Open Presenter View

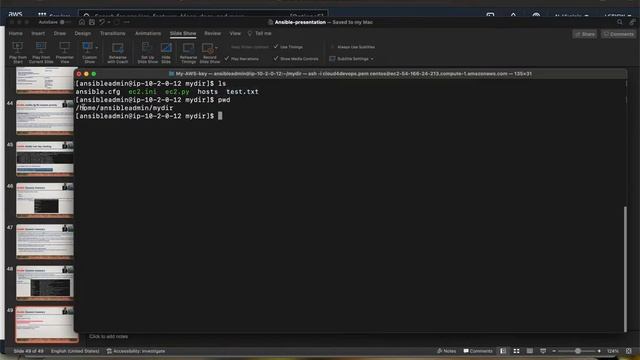tap(64, 52)
